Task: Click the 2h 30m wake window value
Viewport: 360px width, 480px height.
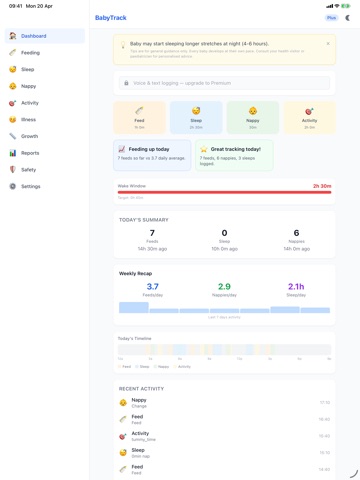Action: pos(322,186)
